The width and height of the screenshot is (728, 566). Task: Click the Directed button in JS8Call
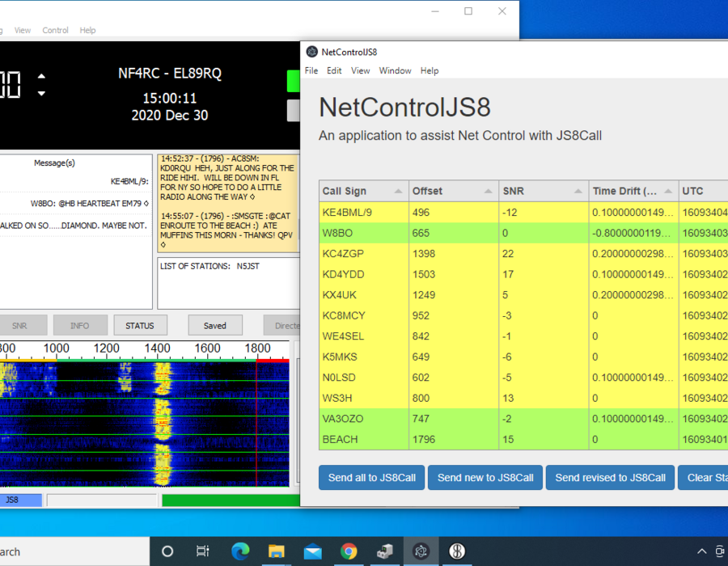[x=282, y=325]
